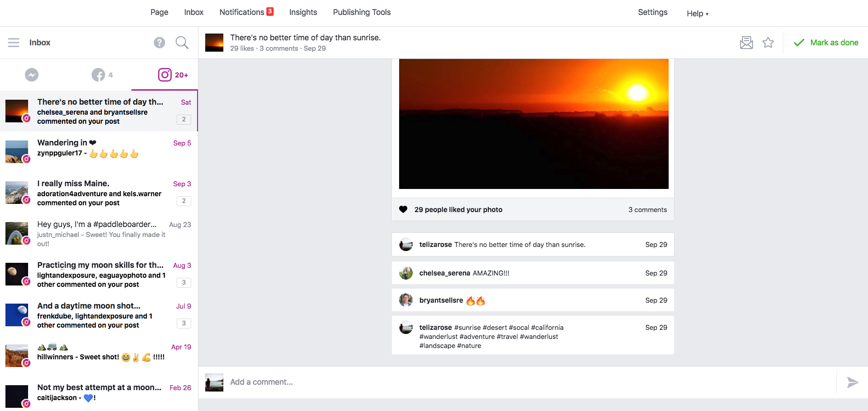Open the hillwinners Sweet shot conversation
The image size is (868, 411).
[99, 356]
